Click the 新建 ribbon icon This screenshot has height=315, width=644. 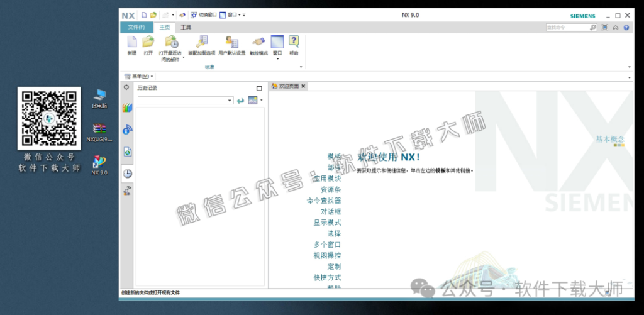(x=132, y=46)
